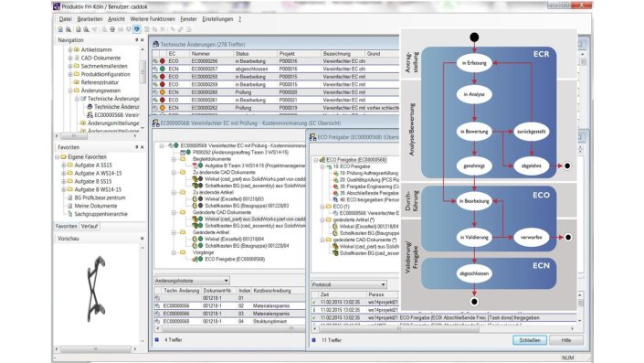Click the row icon of EC00000556 history entry

click(x=157, y=306)
